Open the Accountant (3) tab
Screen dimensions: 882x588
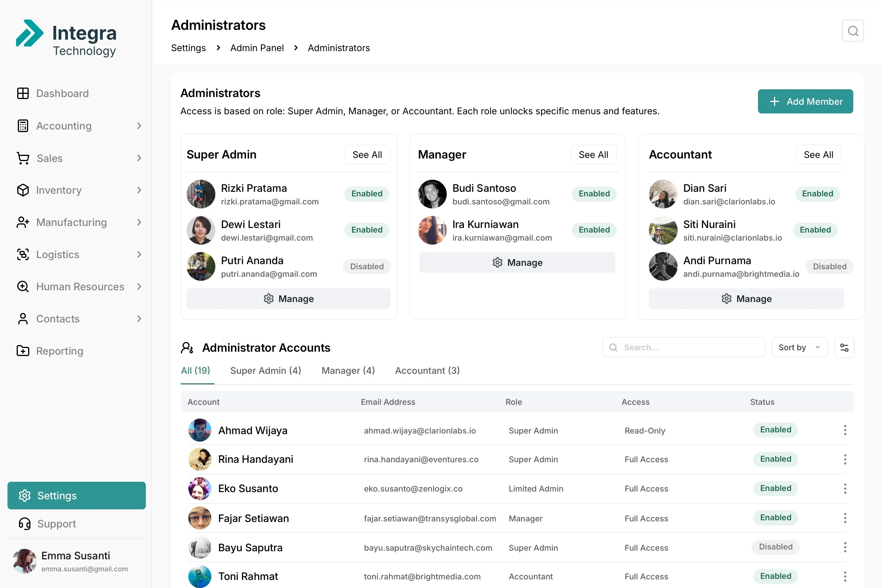pos(427,370)
